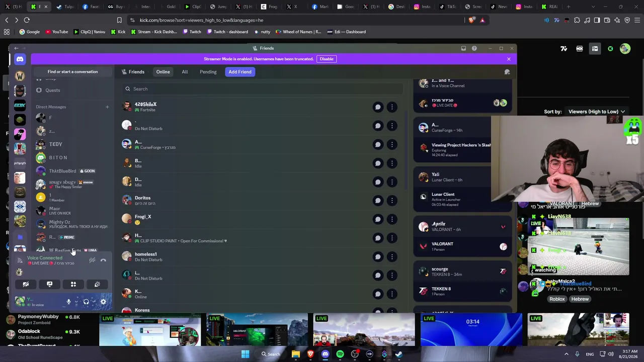Image resolution: width=644 pixels, height=362 pixels.
Task: Open microphone input options arrow
Action: pyautogui.click(x=76, y=302)
